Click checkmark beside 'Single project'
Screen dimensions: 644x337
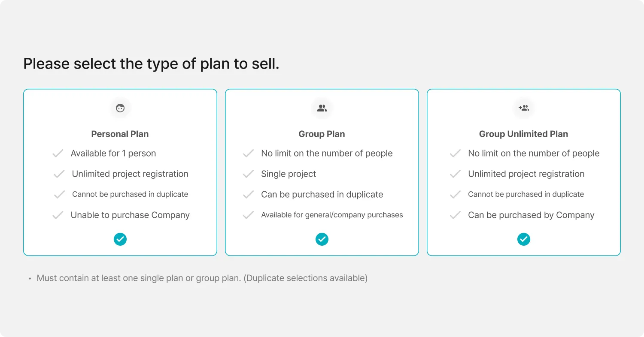[248, 174]
